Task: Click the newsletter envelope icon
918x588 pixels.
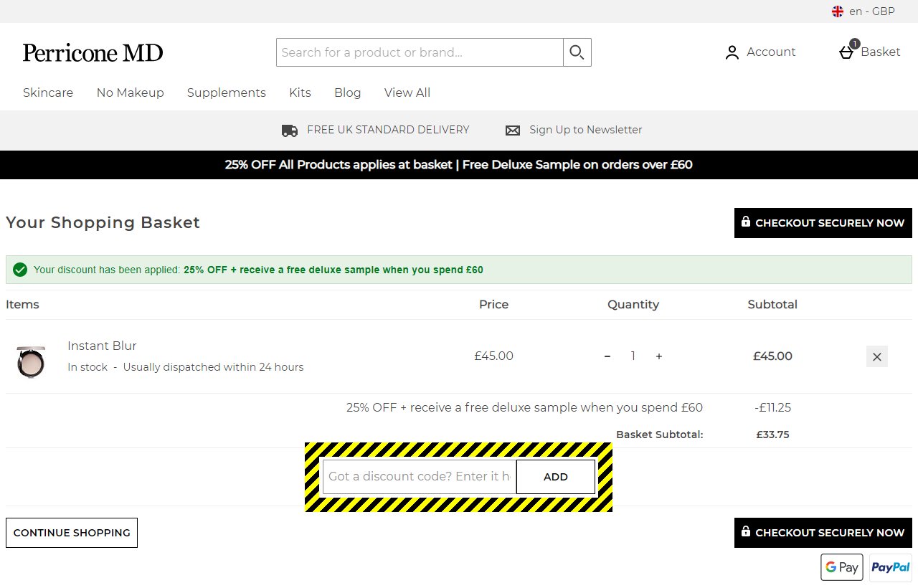Action: 513,131
